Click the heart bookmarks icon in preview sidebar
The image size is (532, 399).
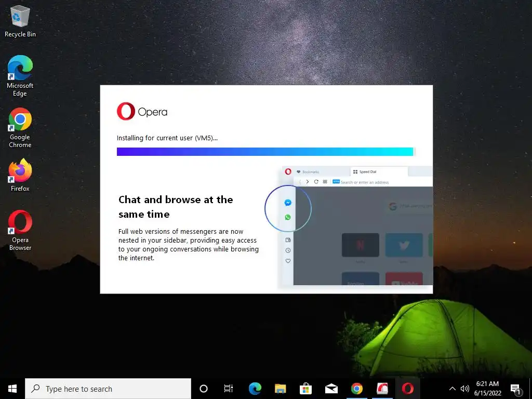click(x=288, y=261)
